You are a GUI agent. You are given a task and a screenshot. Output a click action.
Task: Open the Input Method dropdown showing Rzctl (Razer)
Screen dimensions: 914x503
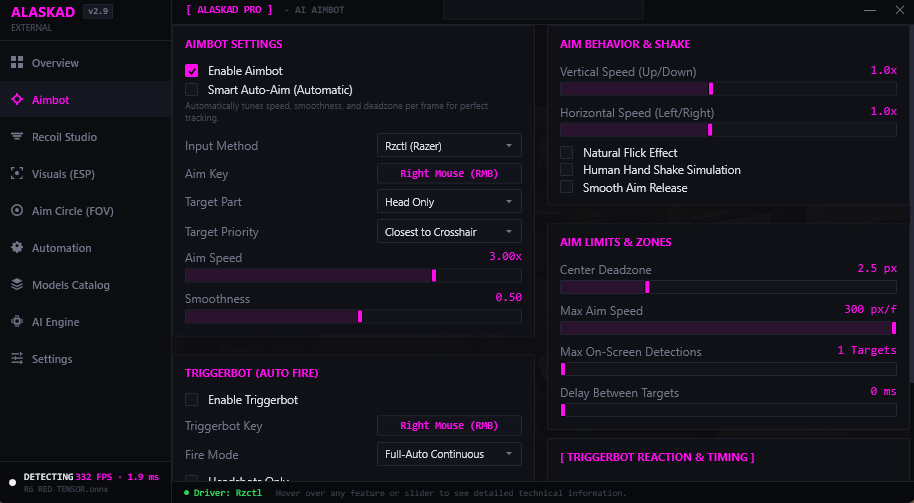tap(449, 146)
